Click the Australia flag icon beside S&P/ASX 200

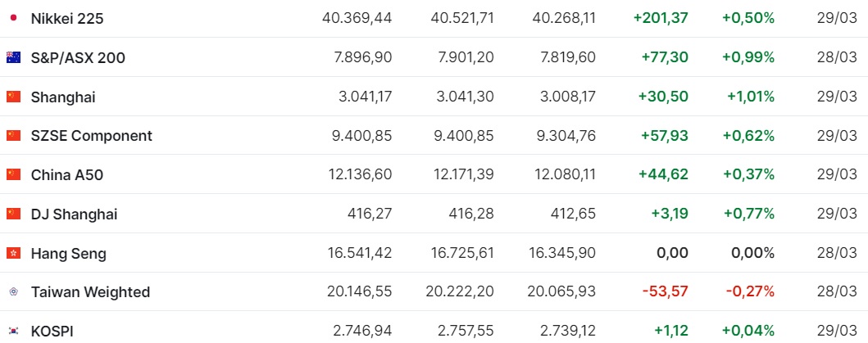(x=13, y=57)
